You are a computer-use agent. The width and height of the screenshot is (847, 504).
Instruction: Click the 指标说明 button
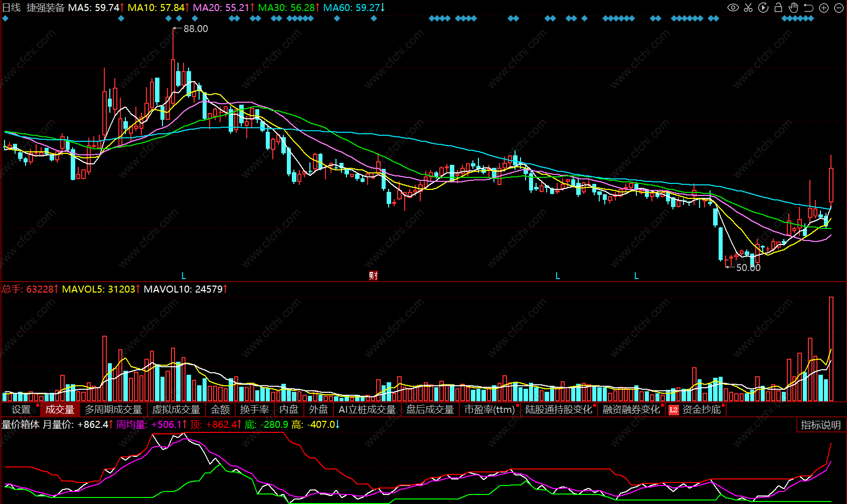click(x=820, y=425)
